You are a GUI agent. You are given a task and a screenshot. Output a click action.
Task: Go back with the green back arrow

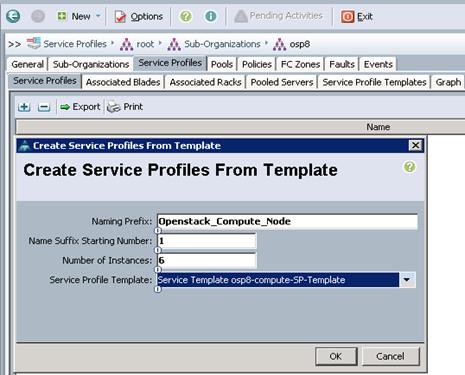pyautogui.click(x=13, y=16)
